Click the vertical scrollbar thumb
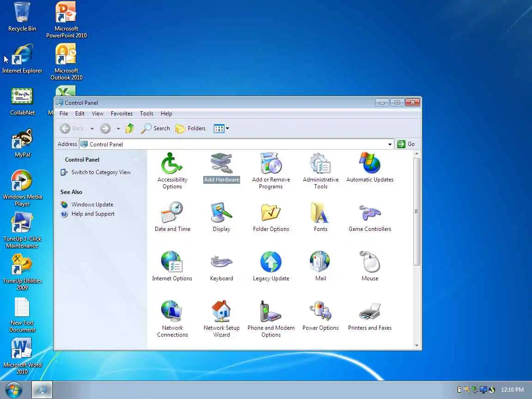 pyautogui.click(x=417, y=212)
